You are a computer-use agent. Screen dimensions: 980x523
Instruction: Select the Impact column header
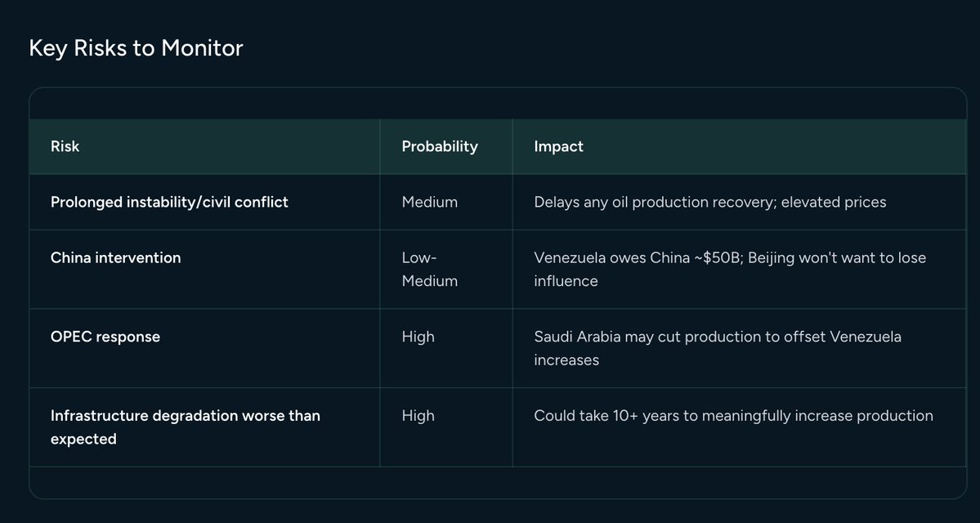coord(558,147)
